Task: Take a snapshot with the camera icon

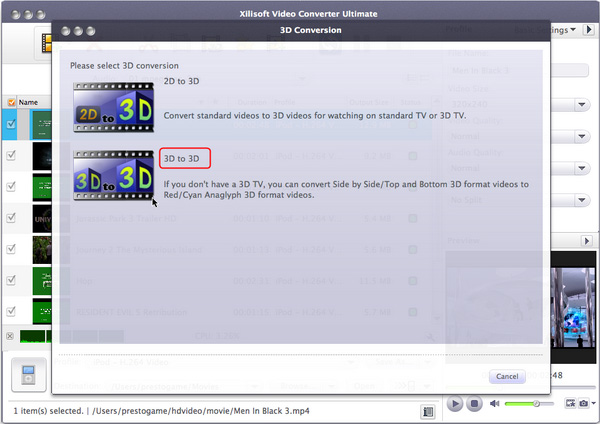Action: point(584,403)
